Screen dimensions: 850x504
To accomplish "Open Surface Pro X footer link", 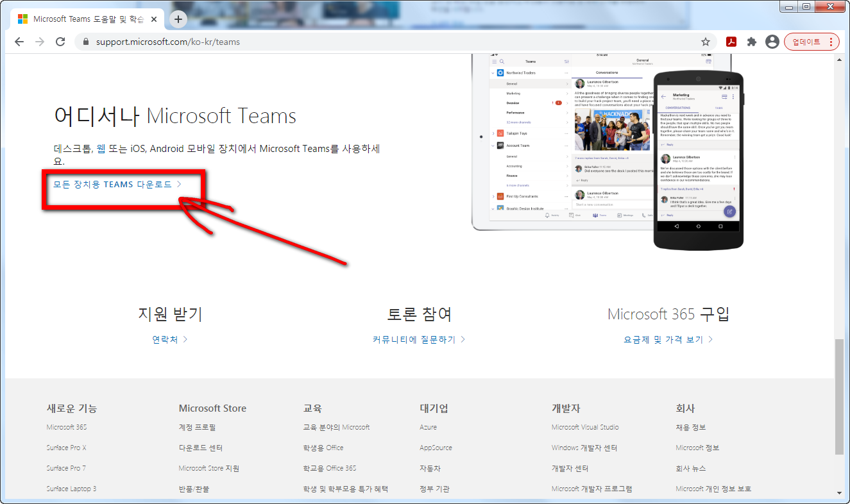I will click(x=66, y=448).
